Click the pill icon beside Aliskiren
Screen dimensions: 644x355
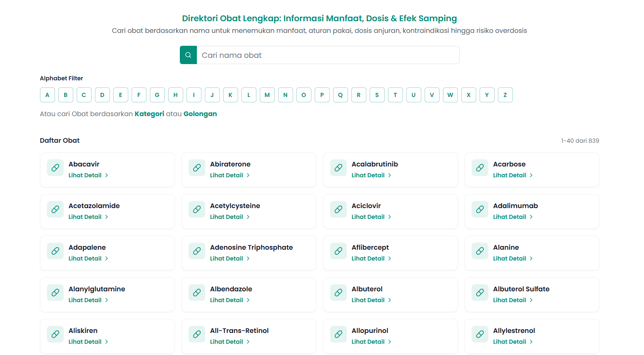(55, 334)
